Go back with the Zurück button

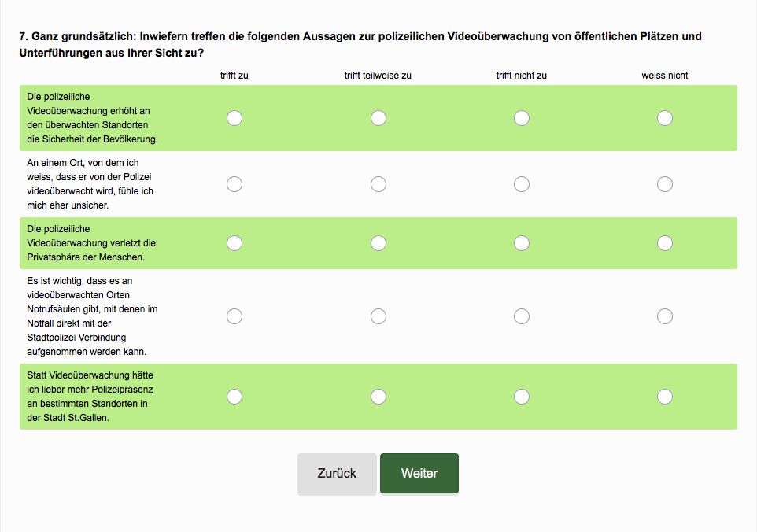point(337,474)
